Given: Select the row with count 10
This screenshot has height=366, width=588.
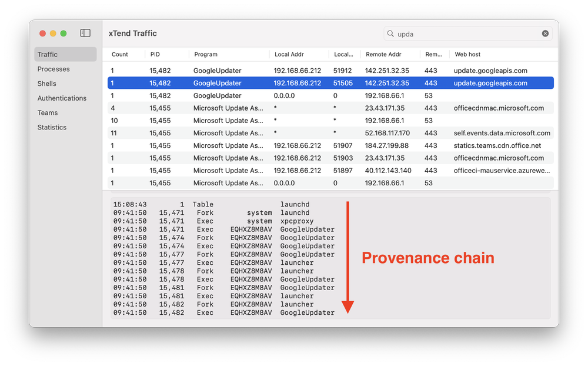Looking at the screenshot, I should coord(330,121).
